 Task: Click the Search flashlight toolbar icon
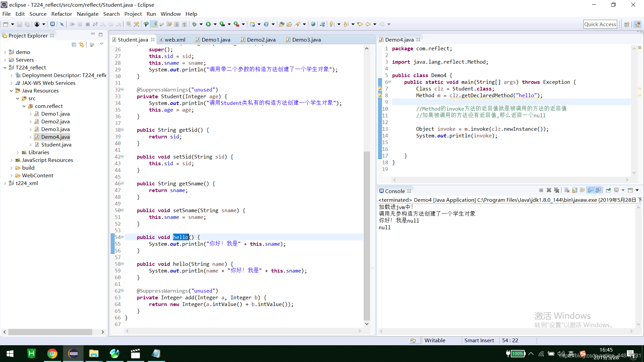click(298, 24)
